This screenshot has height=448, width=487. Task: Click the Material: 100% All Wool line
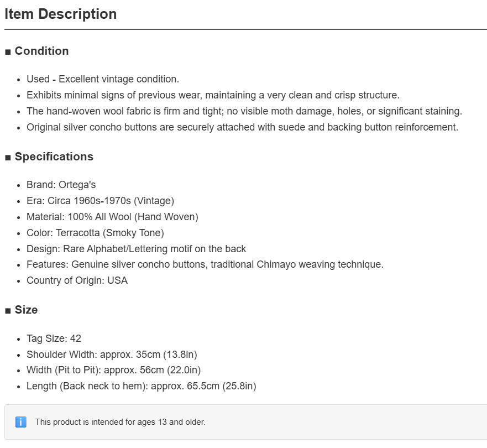pyautogui.click(x=112, y=217)
